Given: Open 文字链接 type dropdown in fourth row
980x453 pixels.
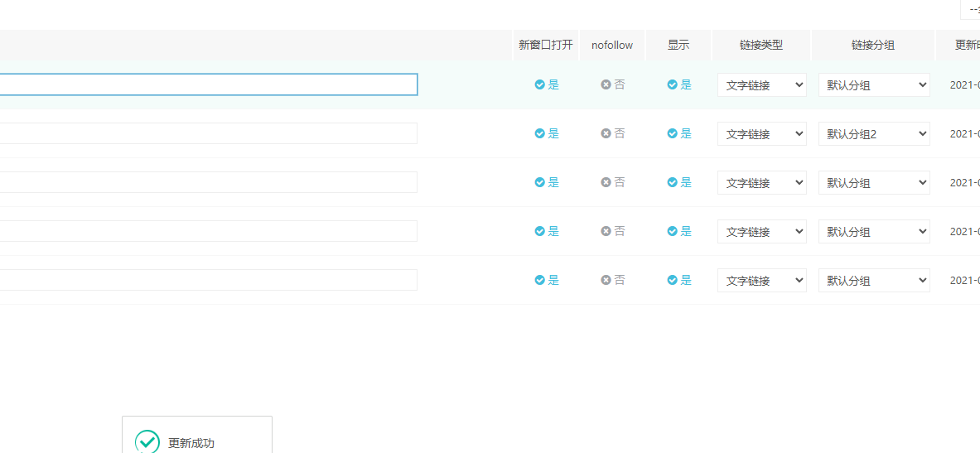Looking at the screenshot, I should pyautogui.click(x=762, y=231).
